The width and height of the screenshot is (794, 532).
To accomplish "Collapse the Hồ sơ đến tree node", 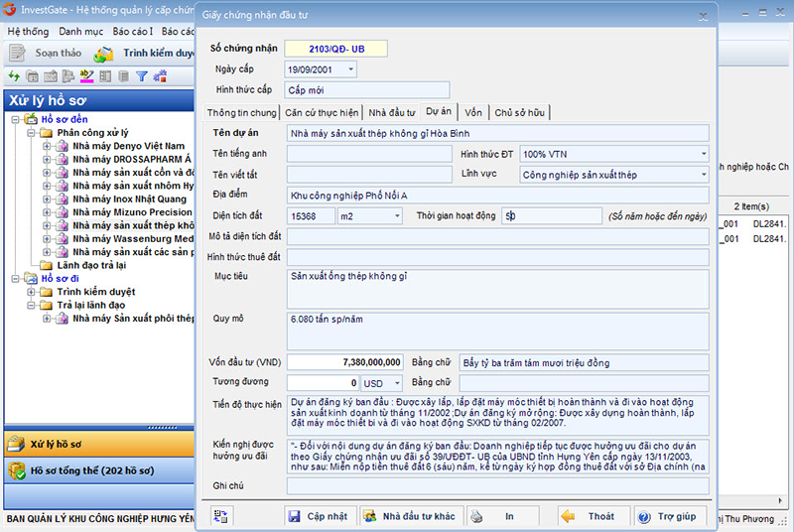I will tap(16, 119).
